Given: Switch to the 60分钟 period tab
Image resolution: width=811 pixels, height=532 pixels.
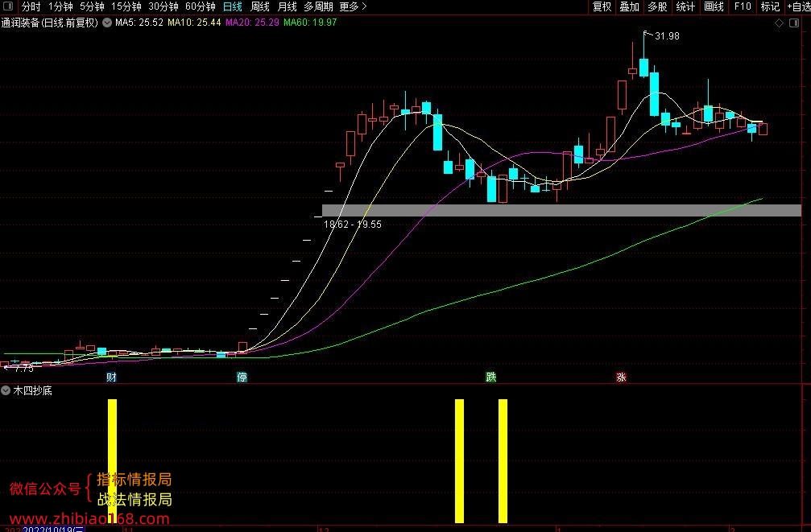Looking at the screenshot, I should point(201,6).
